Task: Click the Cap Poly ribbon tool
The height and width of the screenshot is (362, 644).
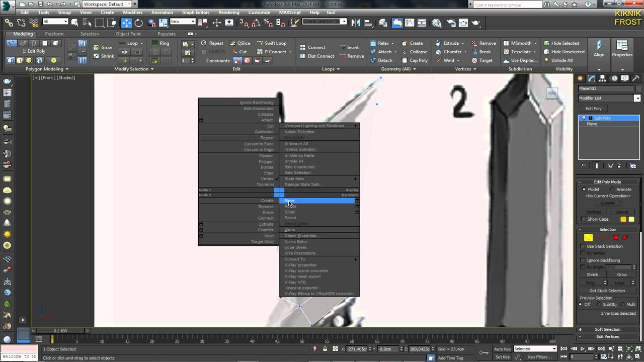Action: click(414, 60)
